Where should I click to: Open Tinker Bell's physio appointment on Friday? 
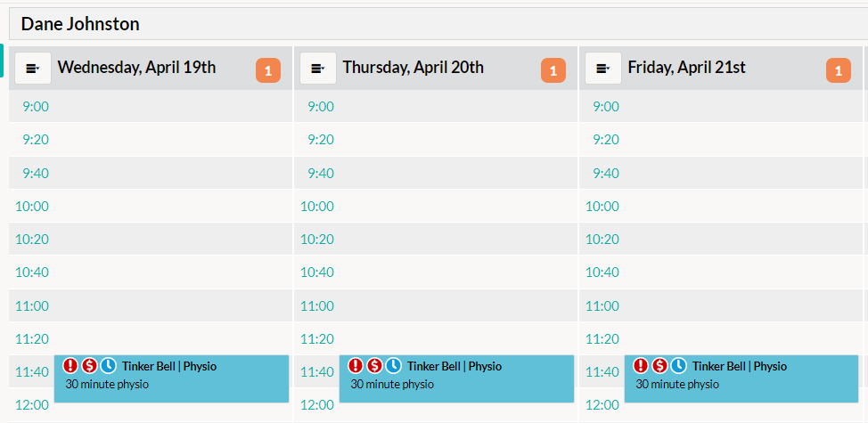point(741,378)
